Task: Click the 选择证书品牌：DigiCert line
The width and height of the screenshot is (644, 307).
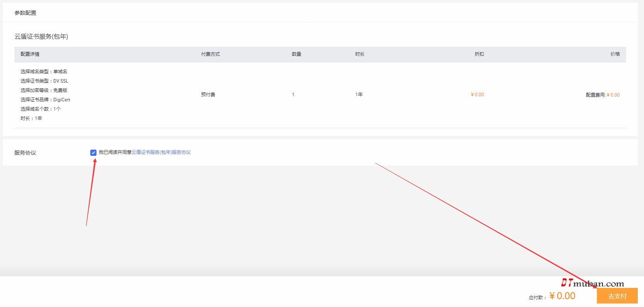Action: tap(46, 100)
